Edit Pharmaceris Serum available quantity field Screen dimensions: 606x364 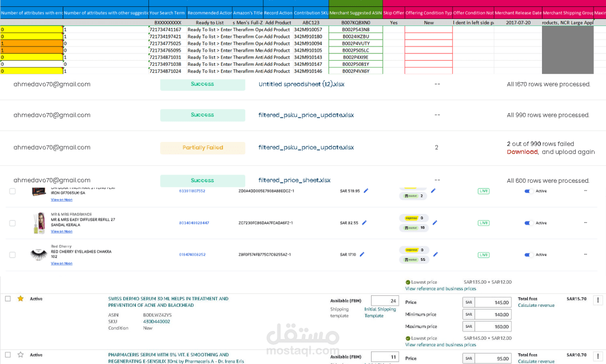pyautogui.click(x=384, y=357)
